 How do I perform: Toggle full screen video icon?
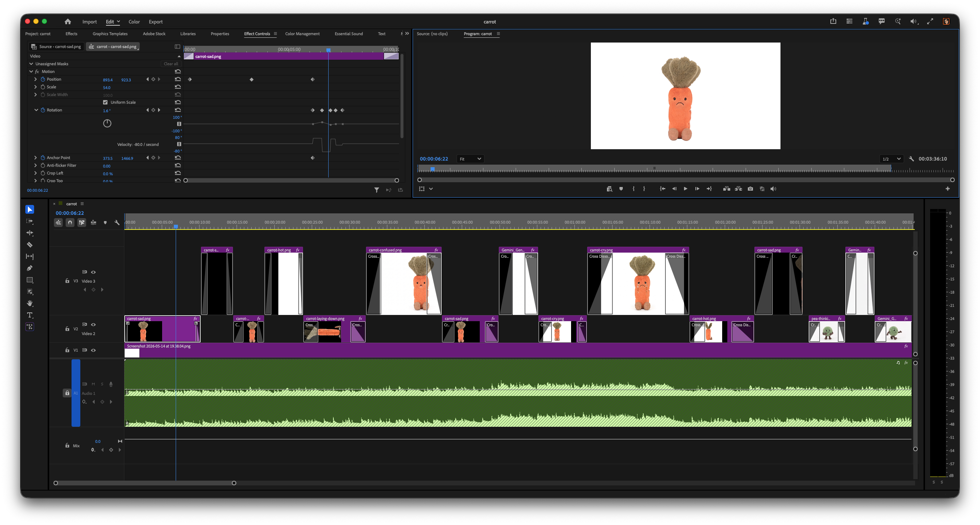[930, 22]
